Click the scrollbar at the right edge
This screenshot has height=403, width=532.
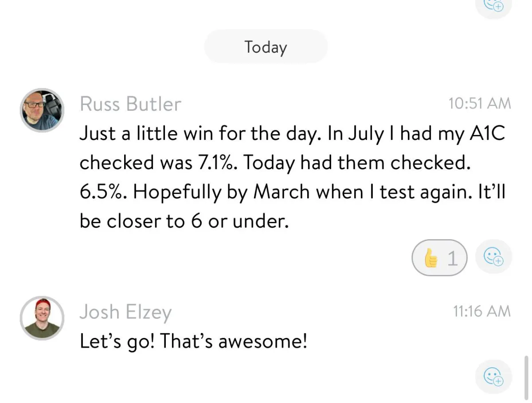tap(527, 371)
